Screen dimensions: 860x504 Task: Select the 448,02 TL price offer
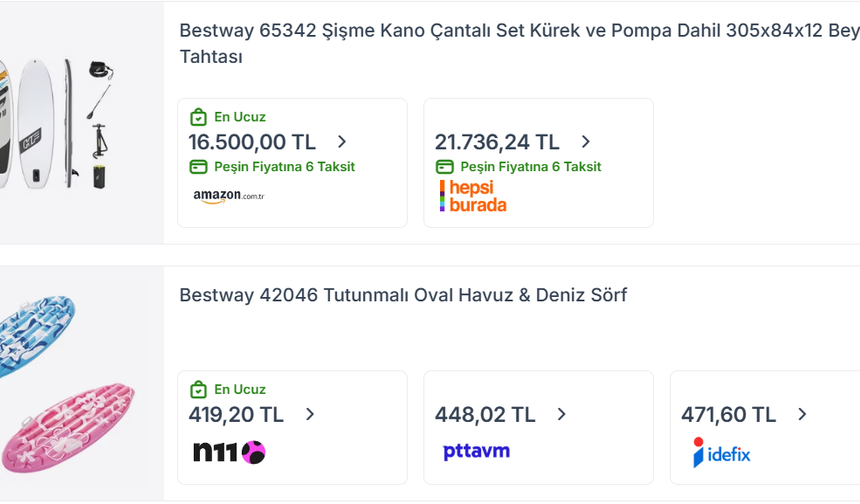(x=539, y=428)
